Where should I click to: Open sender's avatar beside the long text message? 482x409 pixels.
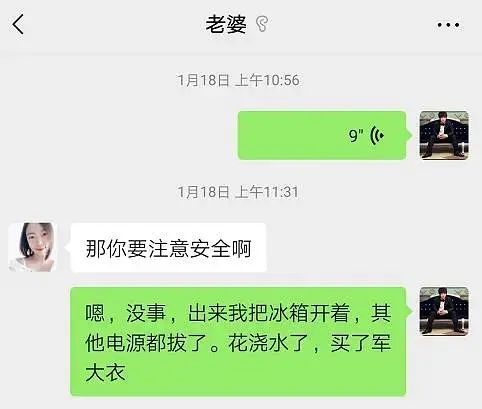point(444,311)
